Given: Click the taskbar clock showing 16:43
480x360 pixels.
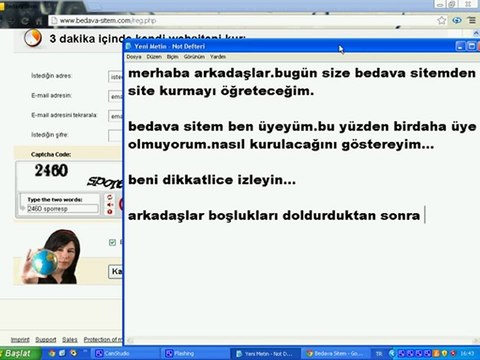Looking at the screenshot, I should [467, 353].
